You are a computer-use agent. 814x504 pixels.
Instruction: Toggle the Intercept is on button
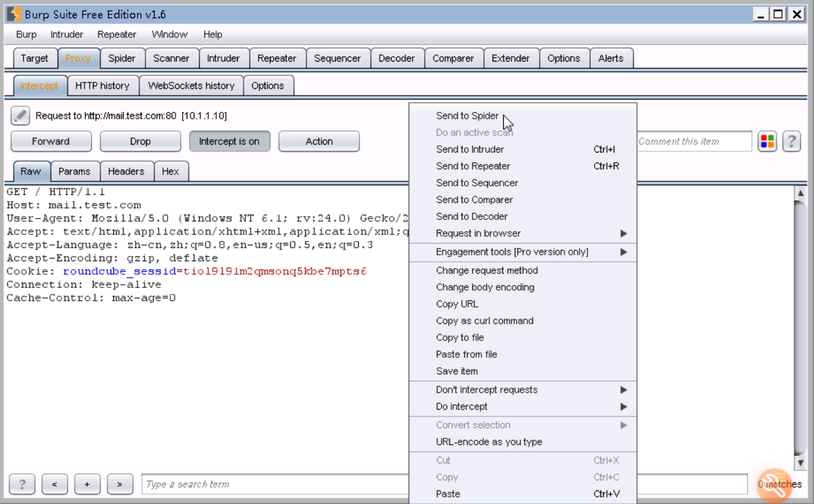click(x=229, y=141)
